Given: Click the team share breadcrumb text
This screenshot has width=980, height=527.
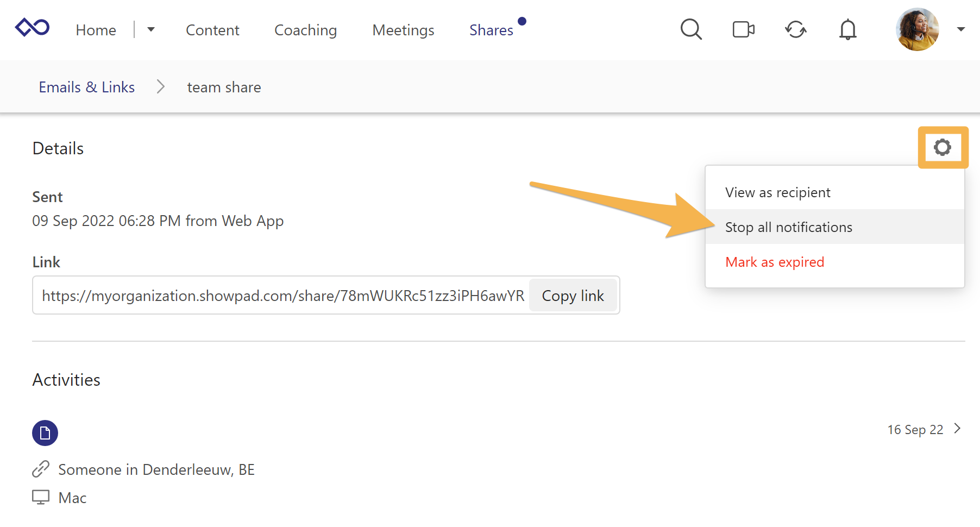Looking at the screenshot, I should pyautogui.click(x=224, y=87).
